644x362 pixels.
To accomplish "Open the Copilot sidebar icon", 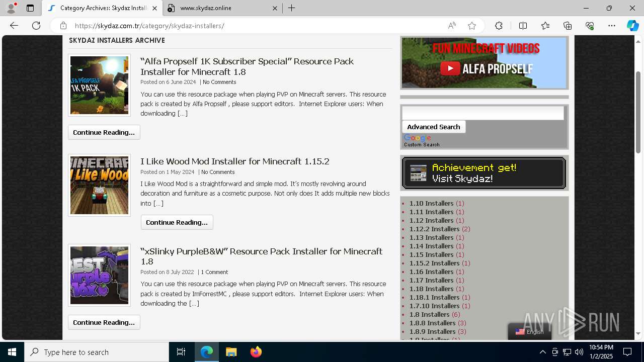I will [632, 26].
